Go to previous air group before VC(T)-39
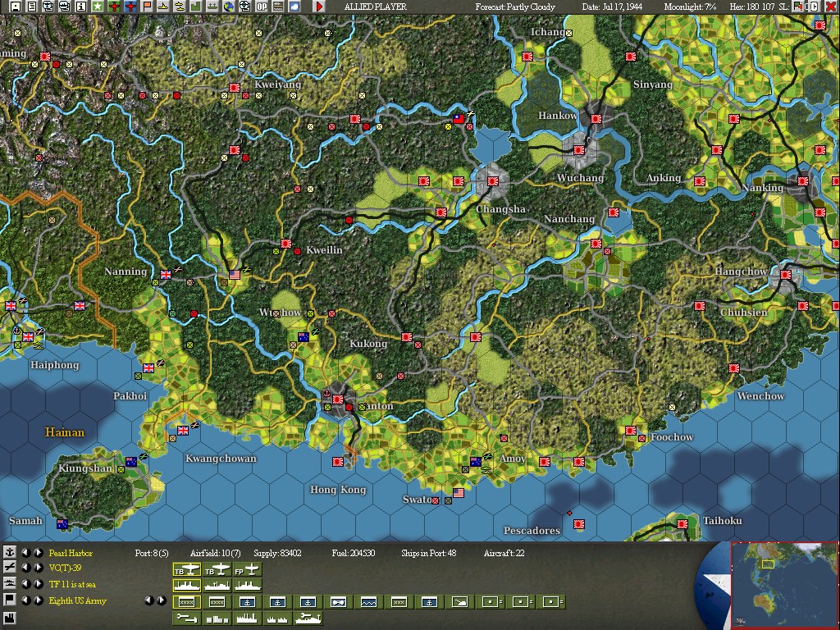The height and width of the screenshot is (630, 840). click(x=25, y=568)
